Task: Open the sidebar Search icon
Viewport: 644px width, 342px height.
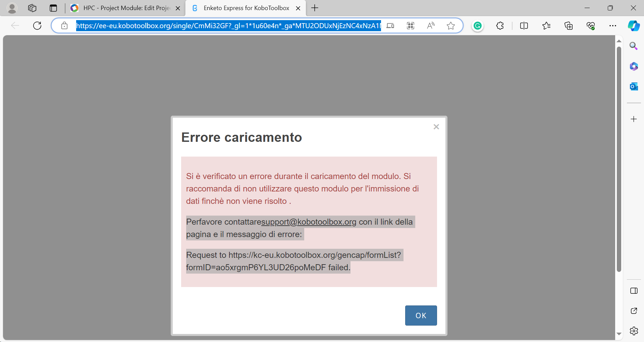Action: (x=634, y=46)
